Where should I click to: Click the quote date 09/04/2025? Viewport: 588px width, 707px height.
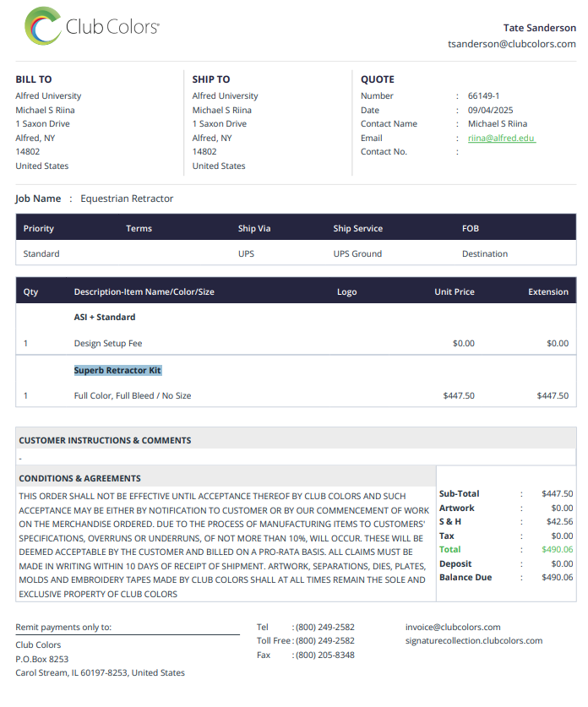click(x=490, y=110)
